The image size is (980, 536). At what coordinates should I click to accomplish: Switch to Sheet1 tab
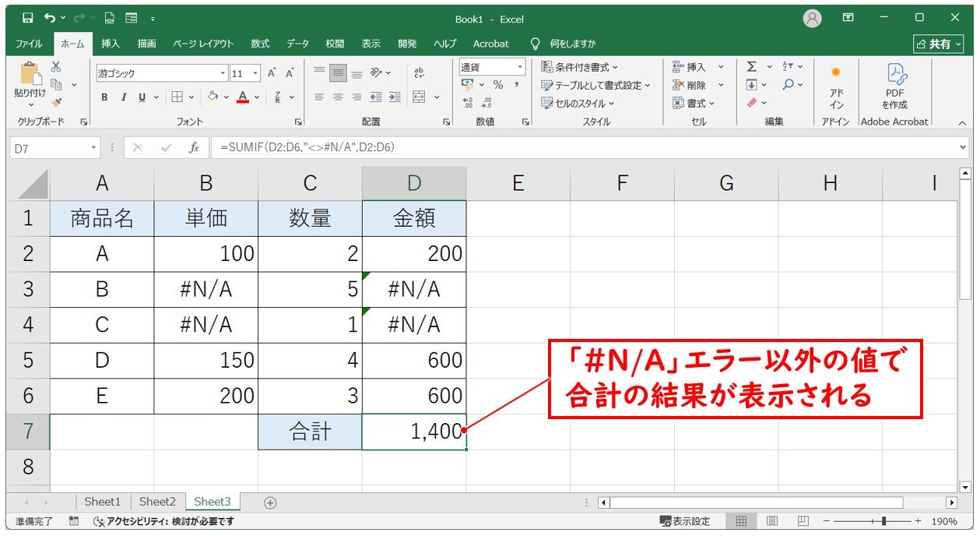(x=103, y=503)
